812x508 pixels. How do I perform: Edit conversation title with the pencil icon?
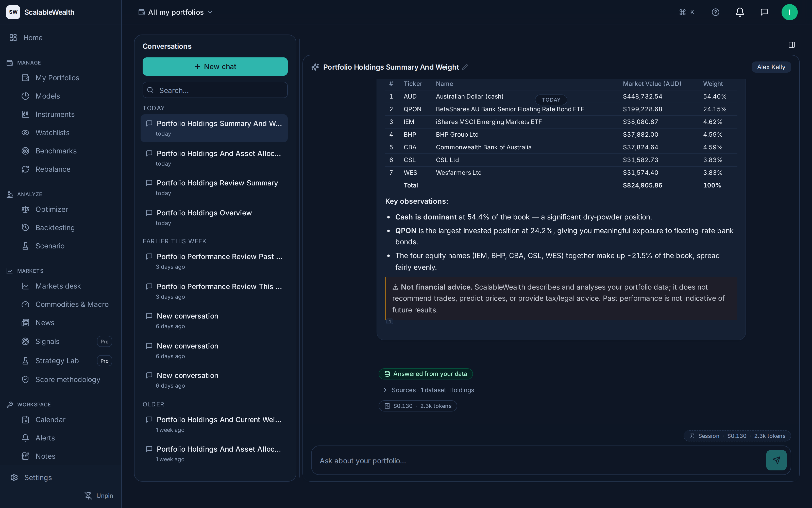465,67
